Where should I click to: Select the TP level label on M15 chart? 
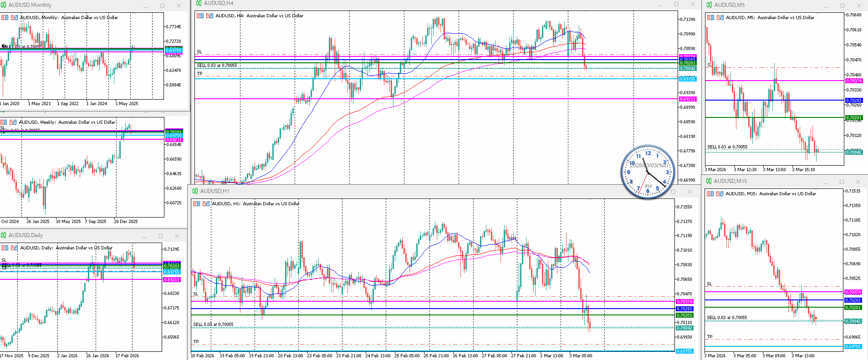pos(710,337)
